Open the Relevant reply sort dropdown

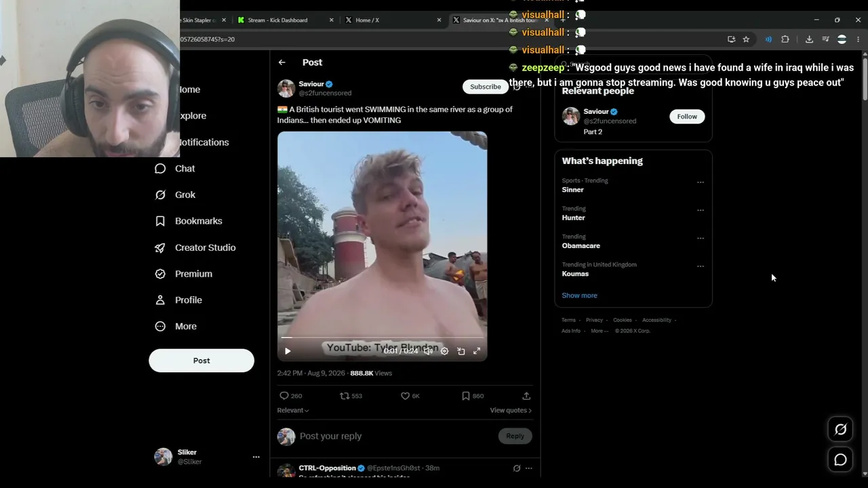tap(293, 410)
